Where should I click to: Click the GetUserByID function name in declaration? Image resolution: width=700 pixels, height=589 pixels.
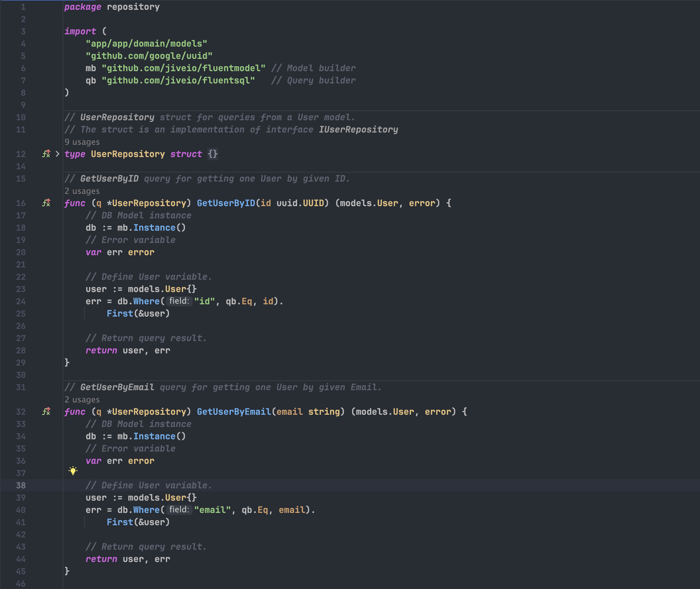226,203
